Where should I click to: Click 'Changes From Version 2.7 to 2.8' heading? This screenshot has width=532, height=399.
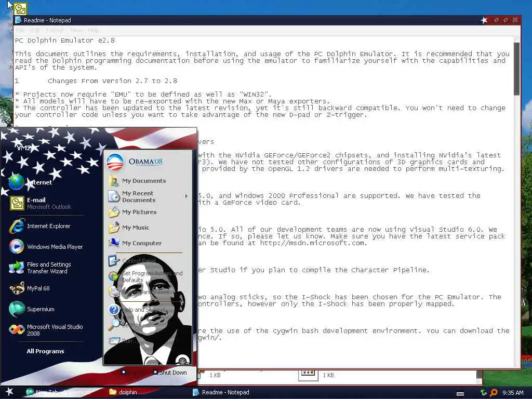(112, 81)
